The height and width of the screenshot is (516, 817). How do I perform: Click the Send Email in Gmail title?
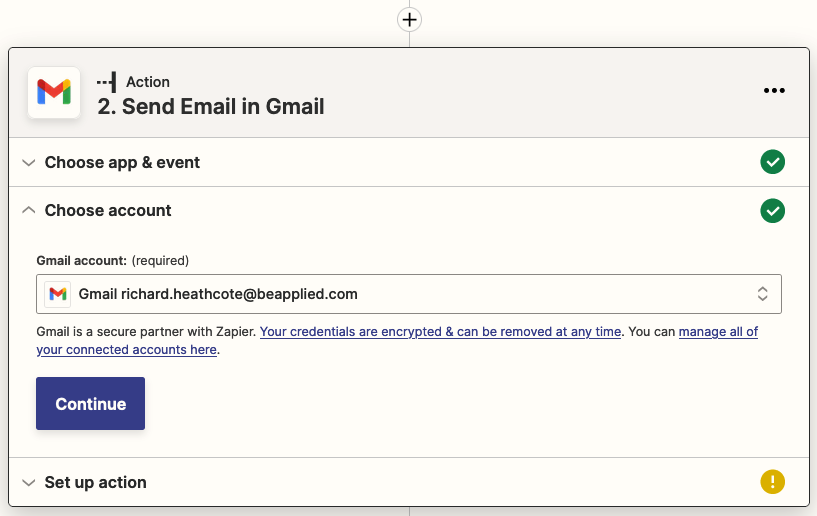click(211, 106)
